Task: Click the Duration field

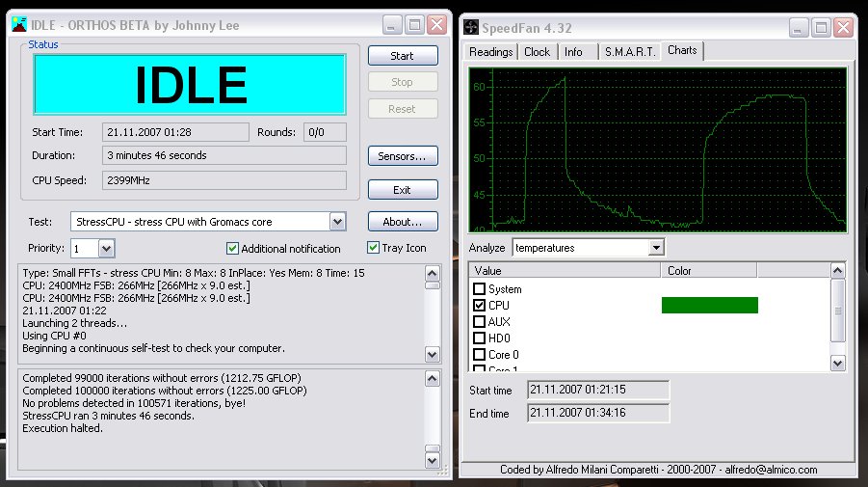Action: coord(224,155)
